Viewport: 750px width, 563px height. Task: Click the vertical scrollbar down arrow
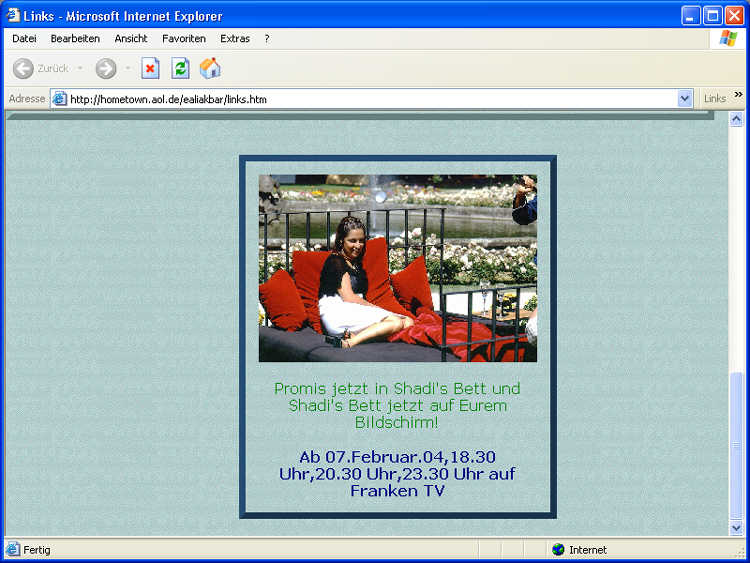tap(738, 528)
